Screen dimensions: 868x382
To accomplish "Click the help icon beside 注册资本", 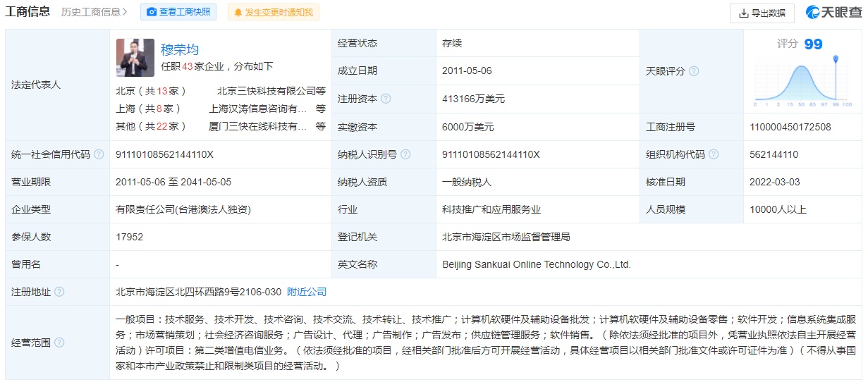I will [x=386, y=99].
